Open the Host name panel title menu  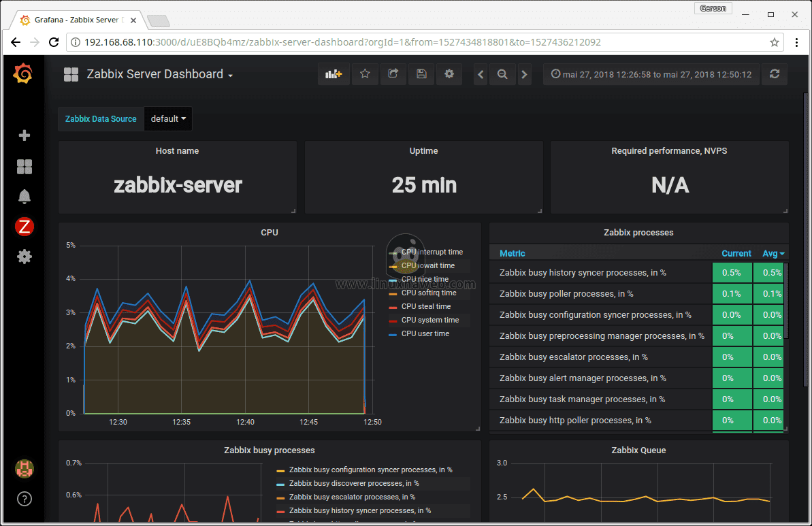177,150
